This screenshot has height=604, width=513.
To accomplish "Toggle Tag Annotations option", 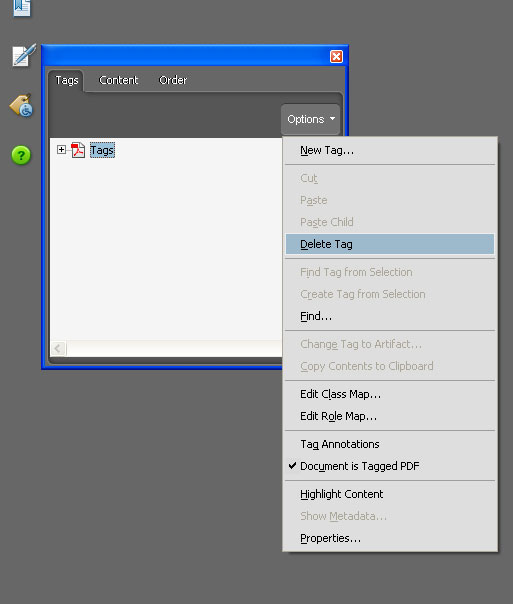I will pyautogui.click(x=390, y=444).
